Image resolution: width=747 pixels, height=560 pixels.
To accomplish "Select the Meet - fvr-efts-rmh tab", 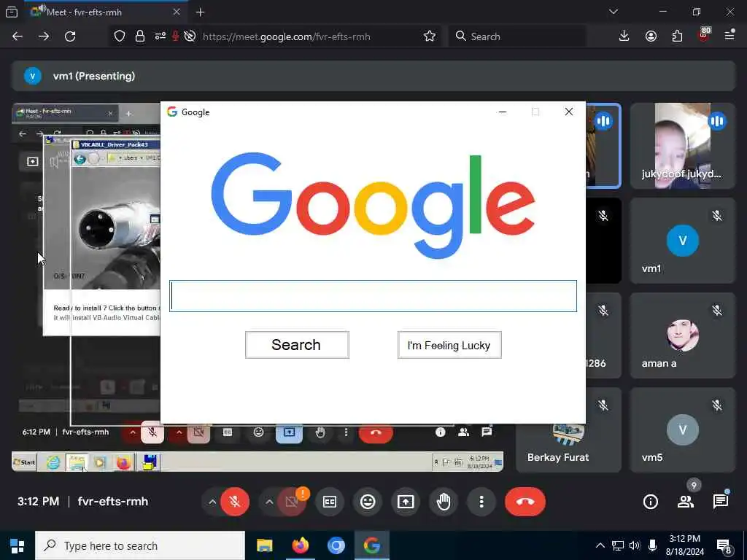I will [x=105, y=12].
